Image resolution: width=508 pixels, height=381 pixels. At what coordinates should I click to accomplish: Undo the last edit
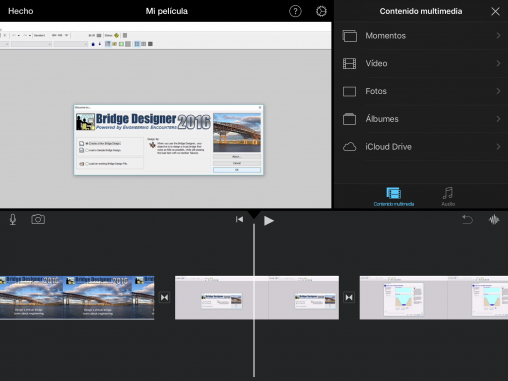467,220
